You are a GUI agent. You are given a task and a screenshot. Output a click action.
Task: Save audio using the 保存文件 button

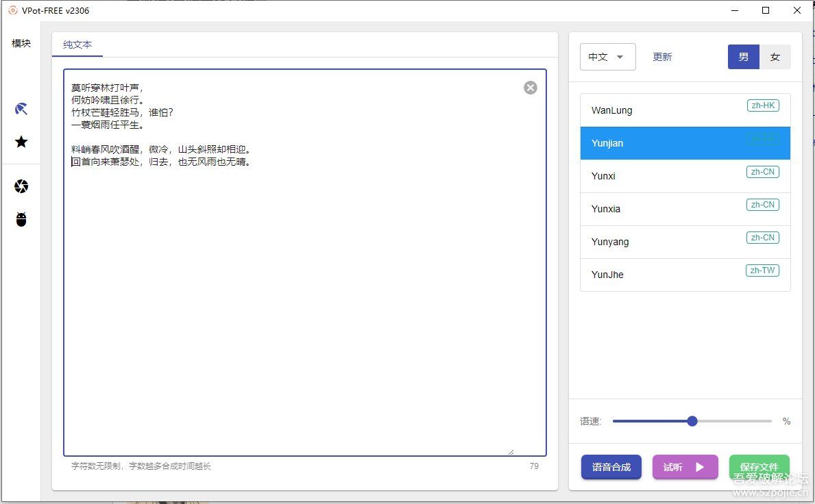pos(759,467)
